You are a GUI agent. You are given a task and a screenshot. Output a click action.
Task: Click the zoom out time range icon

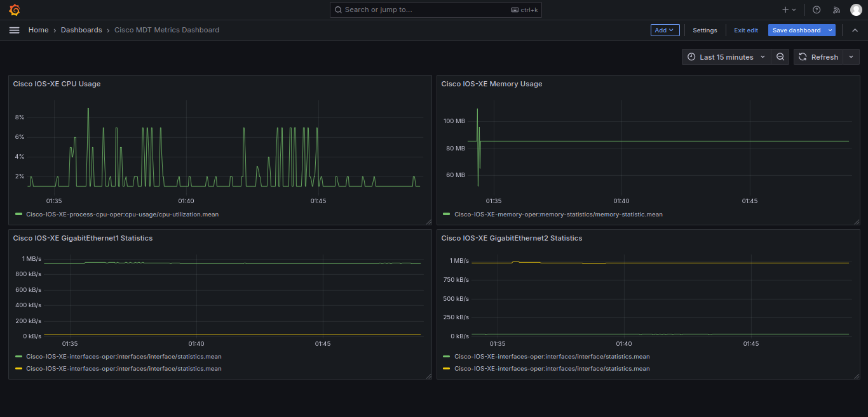click(780, 57)
